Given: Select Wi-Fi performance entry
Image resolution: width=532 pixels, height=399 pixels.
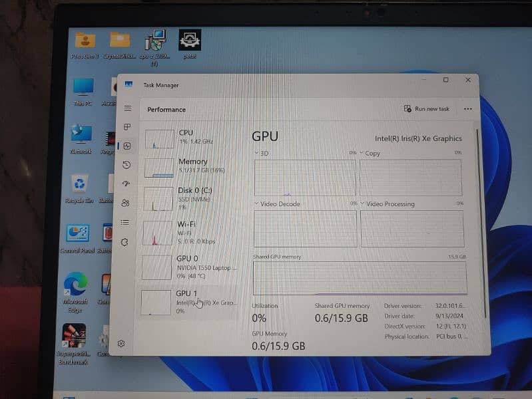Looking at the screenshot, I should [x=190, y=233].
